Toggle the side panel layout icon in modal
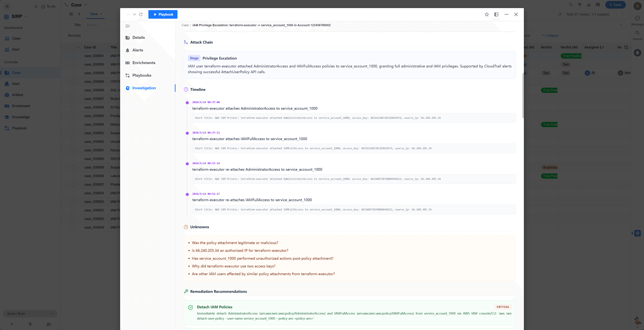This screenshot has width=644, height=330. point(496,14)
